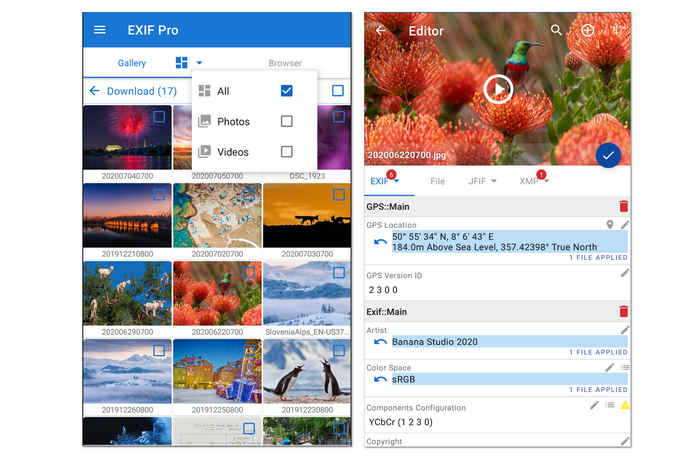Image resolution: width=700 pixels, height=459 pixels.
Task: Select checkbox on DSC_1923 thumbnail
Action: [x=339, y=117]
